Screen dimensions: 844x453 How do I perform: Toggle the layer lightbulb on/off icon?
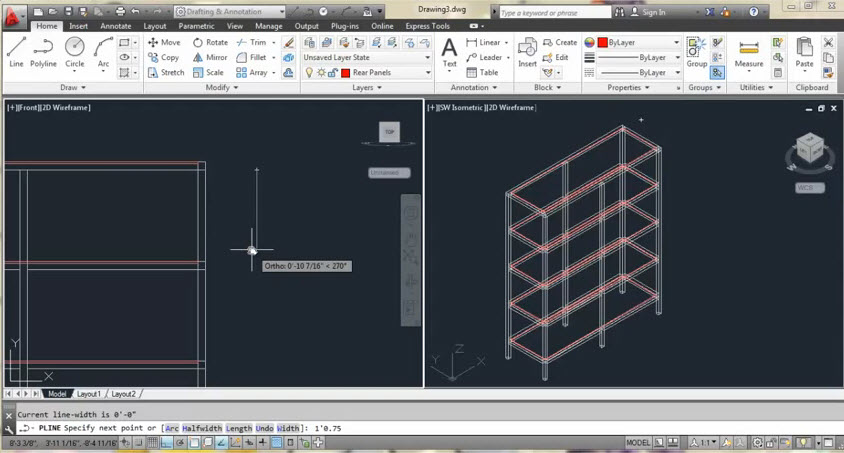coord(309,73)
